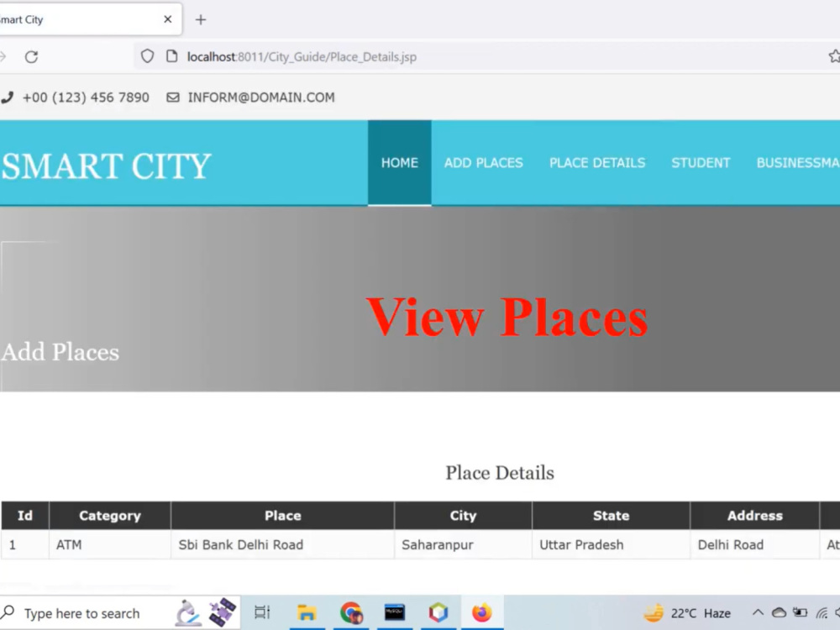Click the tracking protection shield in address bar

[x=147, y=55]
